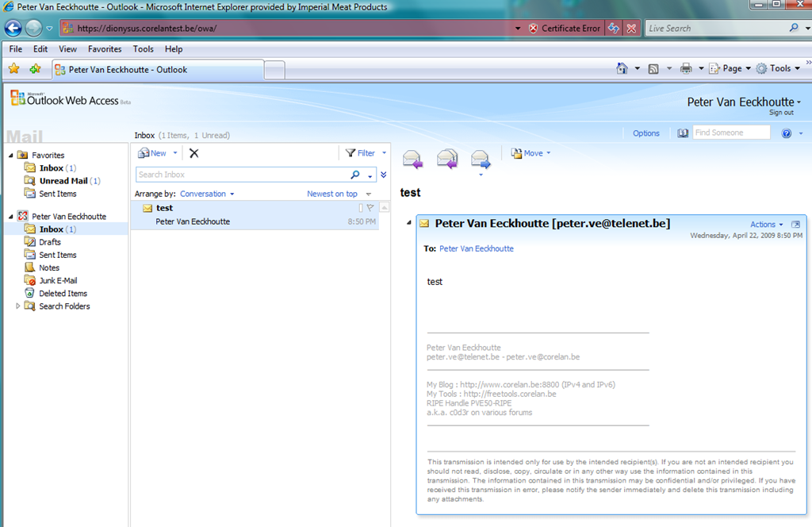Click the Options link
The image size is (812, 527).
coord(645,133)
